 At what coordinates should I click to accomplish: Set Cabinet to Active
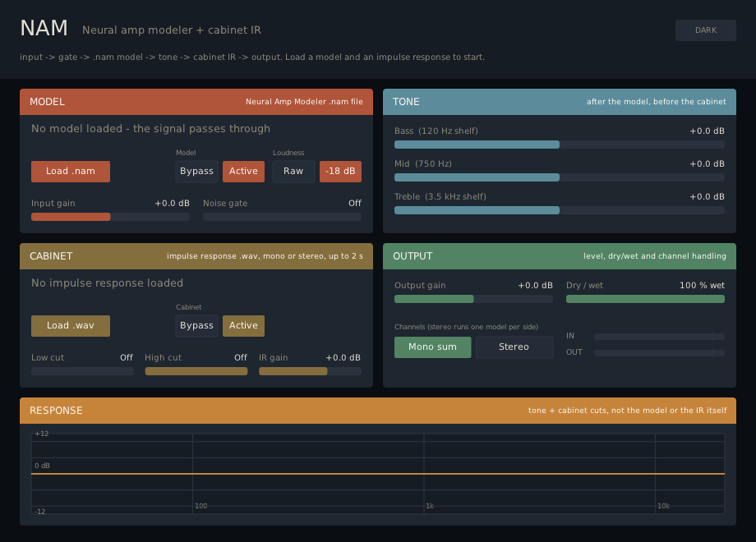coord(243,326)
